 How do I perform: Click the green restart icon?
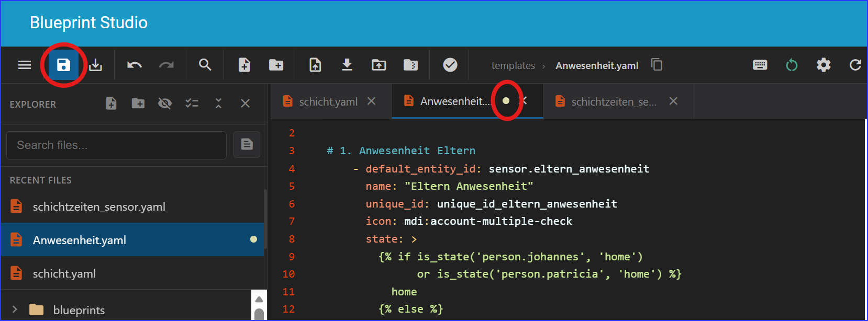coord(792,65)
